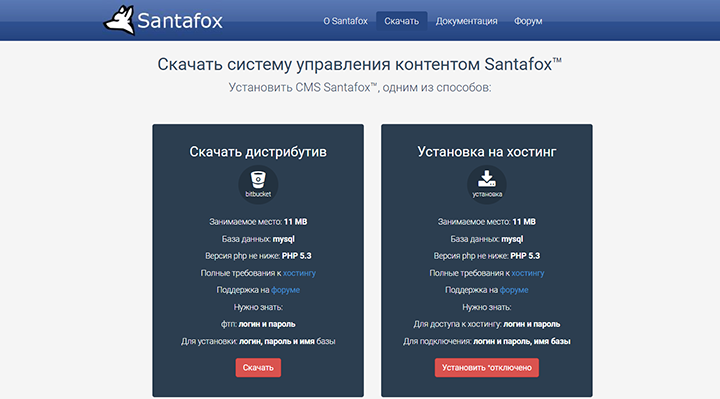Open хостингу link in Установка на хостинг card

point(528,273)
